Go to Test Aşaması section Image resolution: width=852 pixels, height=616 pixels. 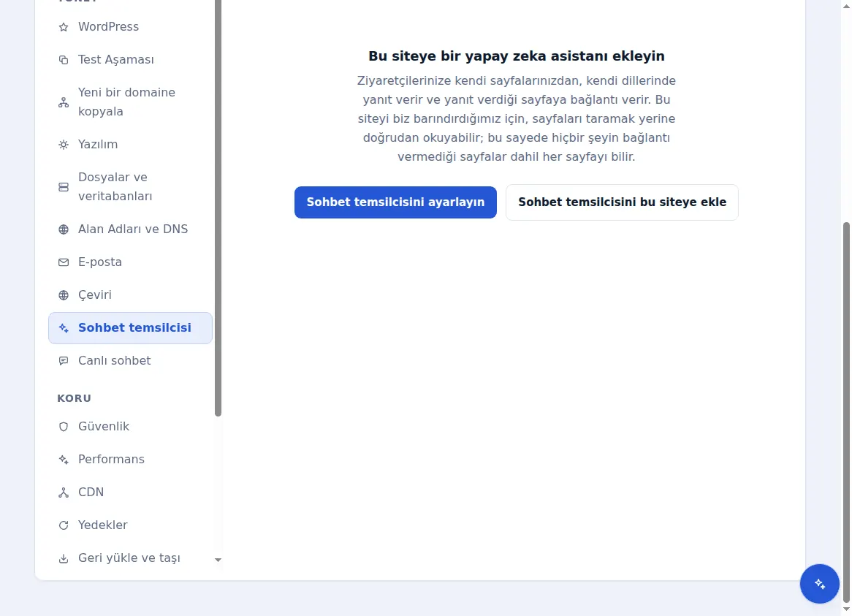(130, 60)
